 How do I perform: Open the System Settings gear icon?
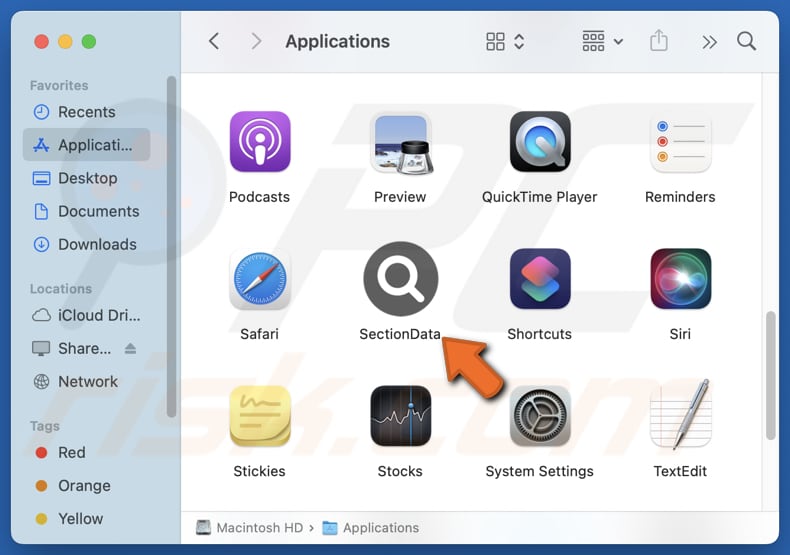tap(540, 416)
